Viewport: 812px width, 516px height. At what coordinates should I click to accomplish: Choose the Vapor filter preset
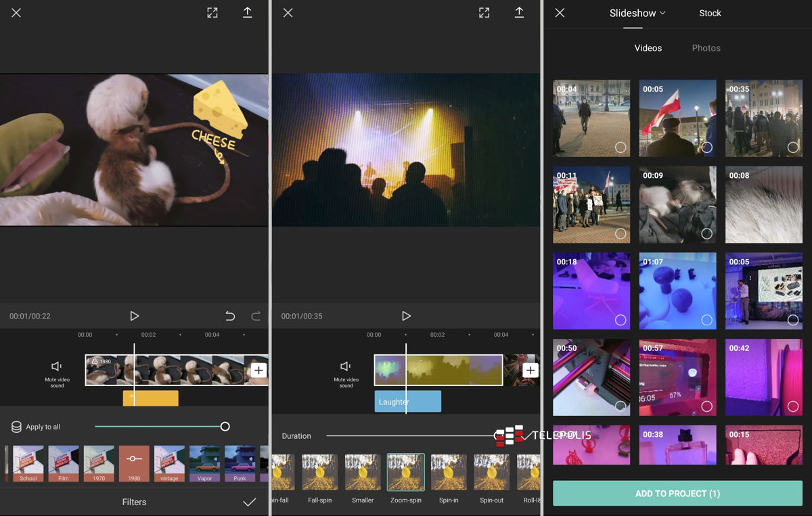click(x=204, y=464)
